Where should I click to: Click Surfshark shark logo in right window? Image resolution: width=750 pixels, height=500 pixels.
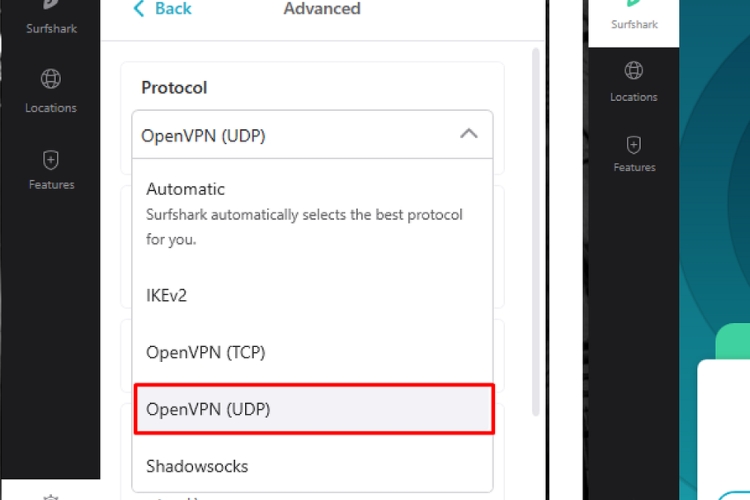pos(633,4)
